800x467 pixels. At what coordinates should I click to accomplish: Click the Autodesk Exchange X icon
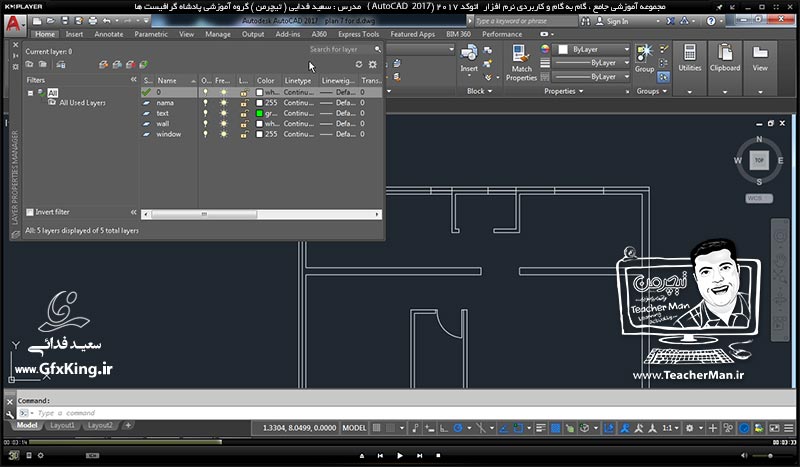pyautogui.click(x=670, y=21)
